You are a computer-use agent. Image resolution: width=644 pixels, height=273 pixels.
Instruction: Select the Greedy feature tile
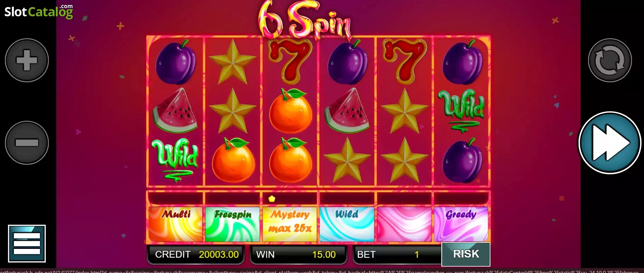pyautogui.click(x=461, y=224)
